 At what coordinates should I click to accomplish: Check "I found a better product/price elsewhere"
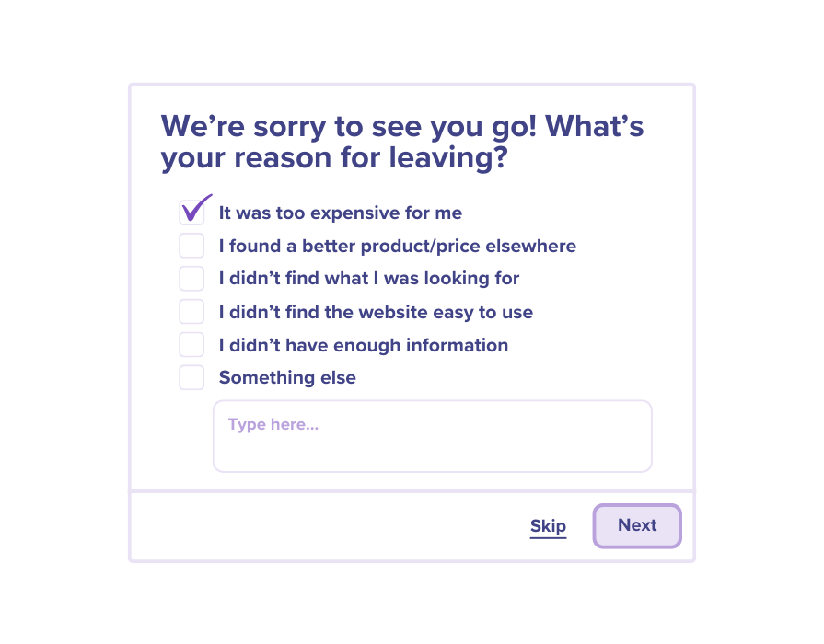pos(191,245)
